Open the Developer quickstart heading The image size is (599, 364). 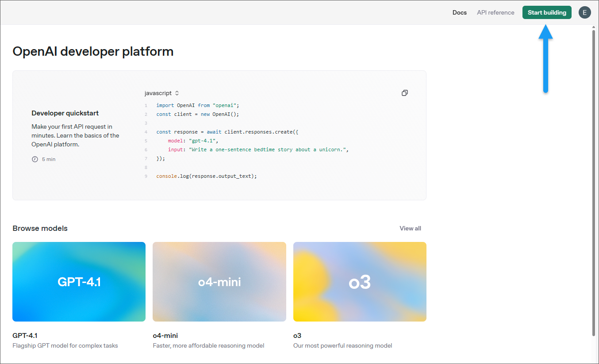tap(65, 113)
